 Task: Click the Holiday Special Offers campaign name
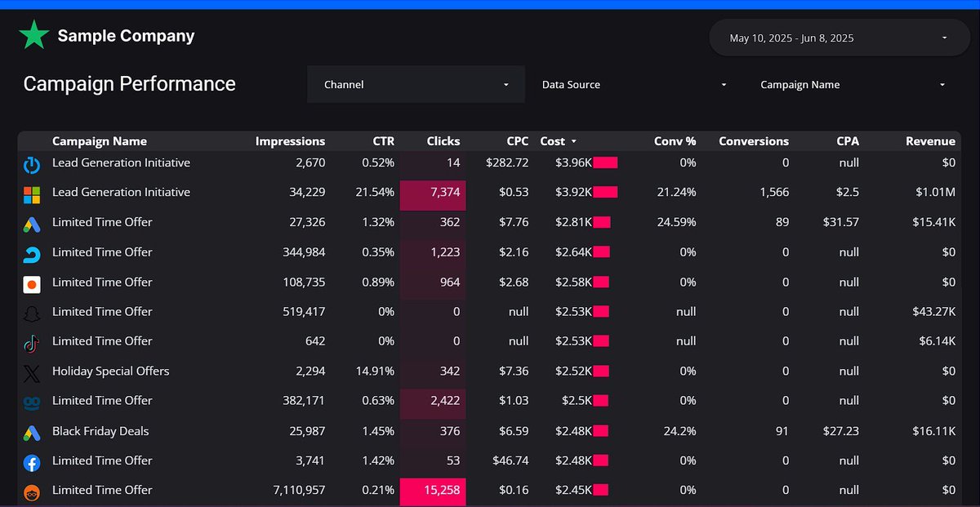[x=111, y=371]
